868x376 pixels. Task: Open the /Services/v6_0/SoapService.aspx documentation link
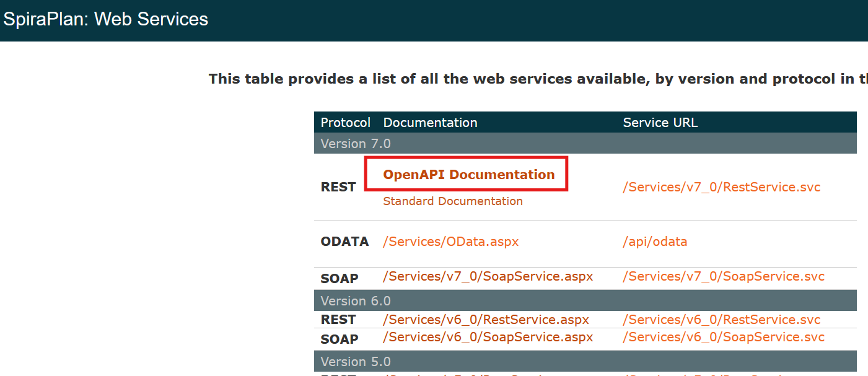[488, 337]
